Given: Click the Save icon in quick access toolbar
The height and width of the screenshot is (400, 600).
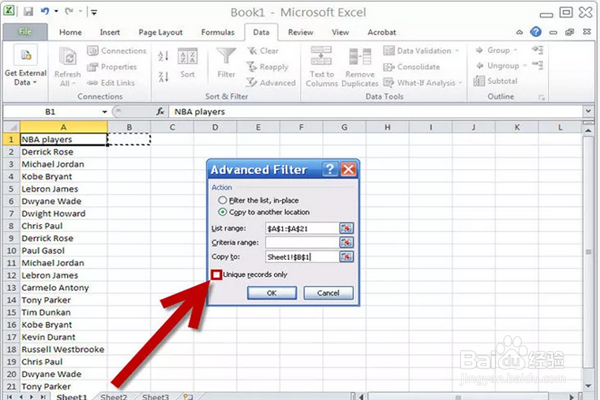Looking at the screenshot, I should click(x=28, y=11).
